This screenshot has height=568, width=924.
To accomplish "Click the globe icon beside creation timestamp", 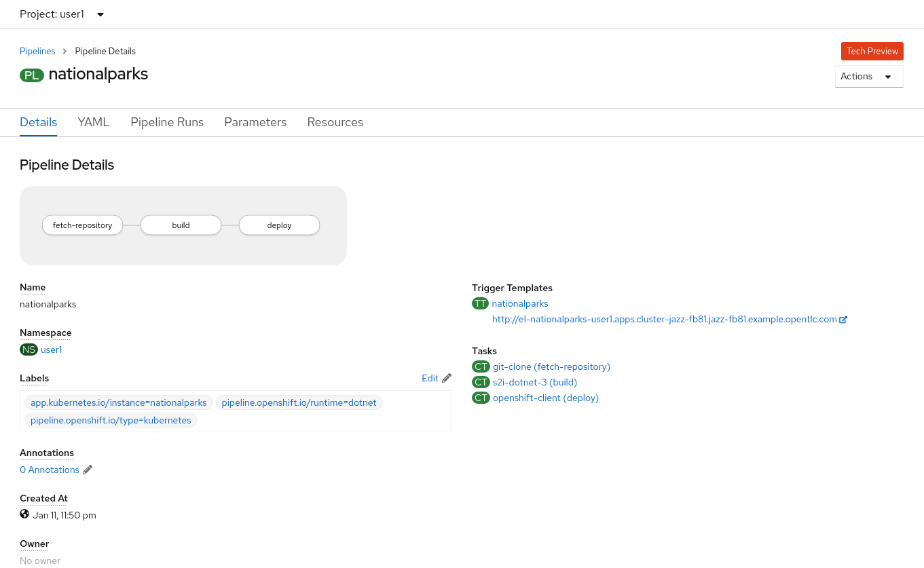I will (24, 514).
